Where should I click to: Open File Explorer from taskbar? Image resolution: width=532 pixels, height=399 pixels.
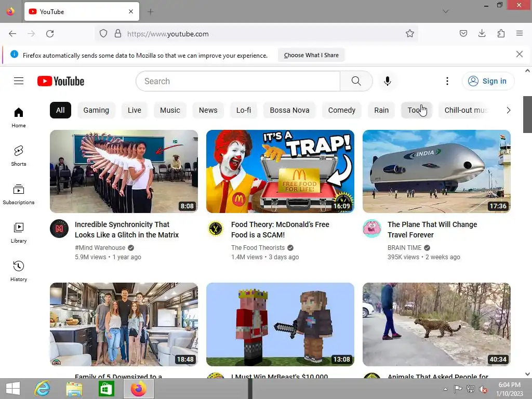[74, 389]
